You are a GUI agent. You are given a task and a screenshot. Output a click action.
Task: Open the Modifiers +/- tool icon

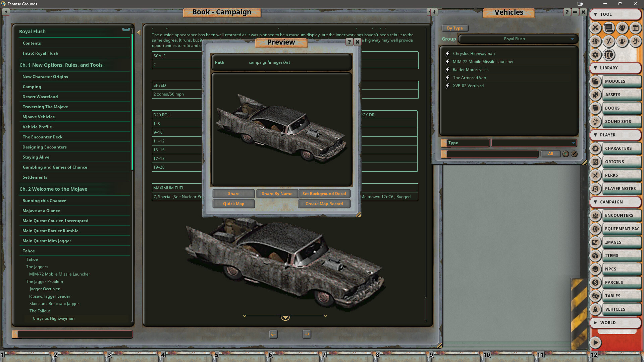pos(608,41)
